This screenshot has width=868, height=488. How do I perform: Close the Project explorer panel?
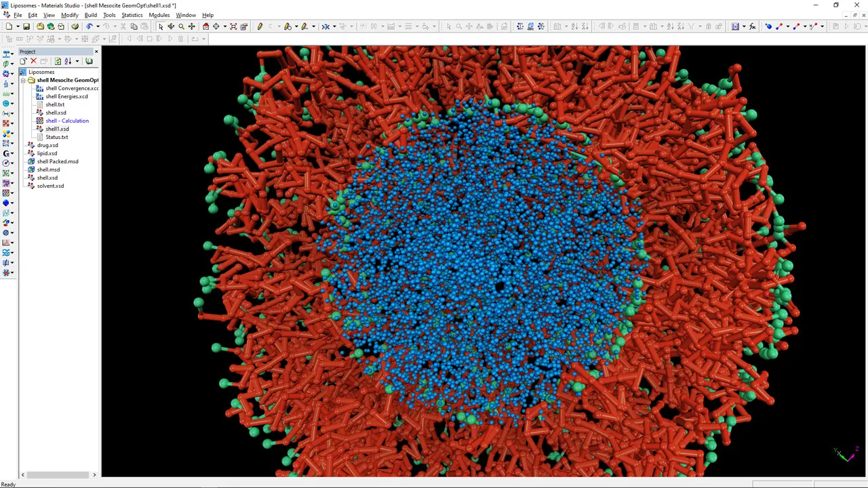point(96,52)
